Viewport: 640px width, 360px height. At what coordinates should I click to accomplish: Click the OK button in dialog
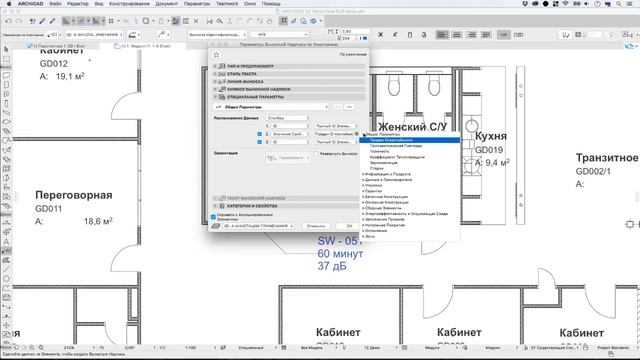pos(349,226)
